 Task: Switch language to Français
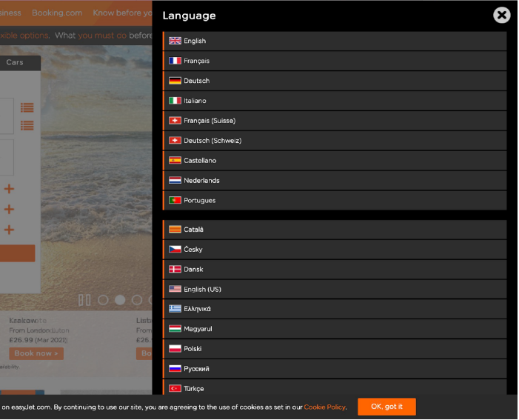click(x=335, y=61)
